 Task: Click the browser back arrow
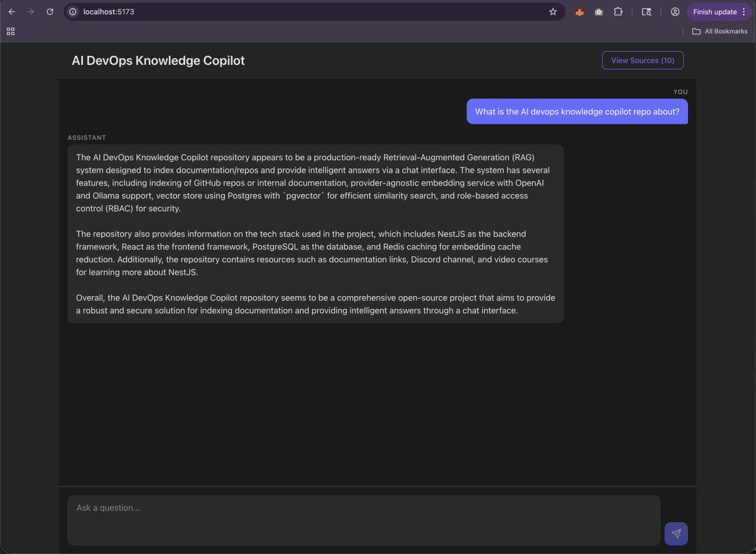pyautogui.click(x=11, y=11)
